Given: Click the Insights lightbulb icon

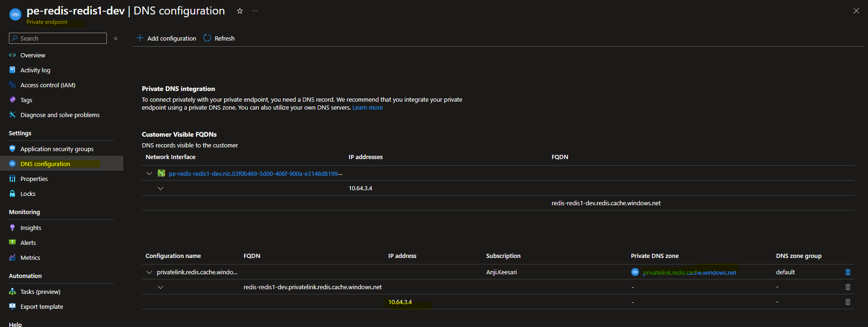Looking at the screenshot, I should click(x=13, y=228).
